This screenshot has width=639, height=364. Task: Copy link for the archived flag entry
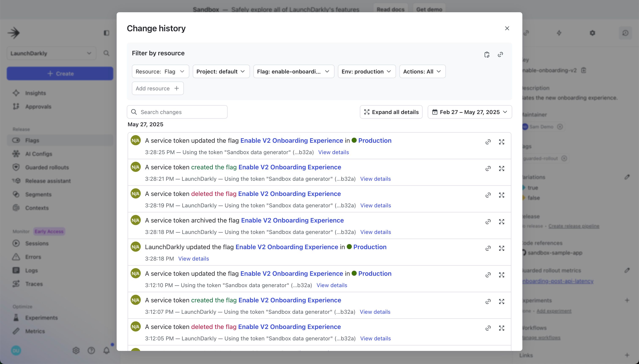point(488,222)
